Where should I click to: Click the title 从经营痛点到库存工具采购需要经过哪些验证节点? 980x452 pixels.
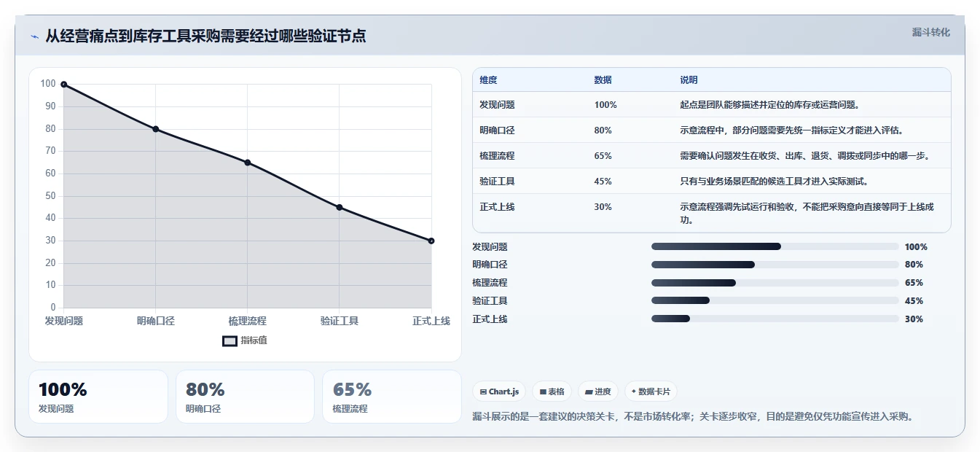(x=205, y=36)
